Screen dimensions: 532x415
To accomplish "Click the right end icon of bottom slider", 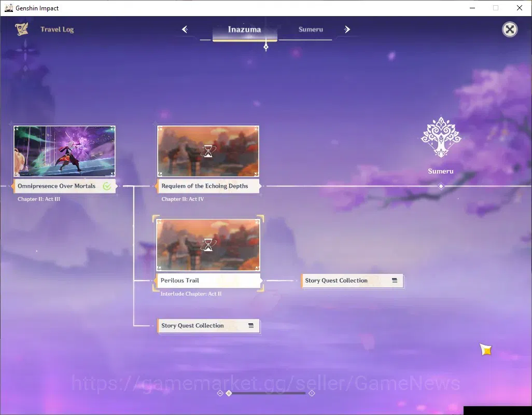I will 312,393.
